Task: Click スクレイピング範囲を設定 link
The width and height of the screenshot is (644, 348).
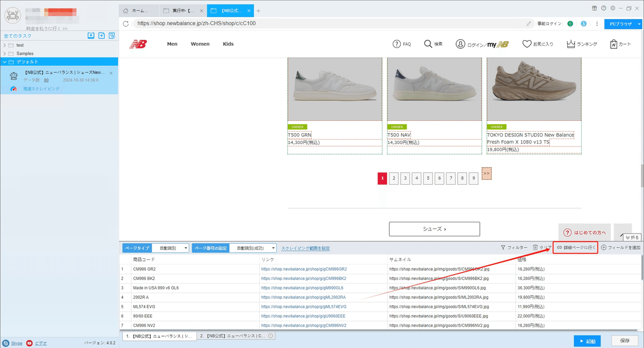Action: [305, 248]
